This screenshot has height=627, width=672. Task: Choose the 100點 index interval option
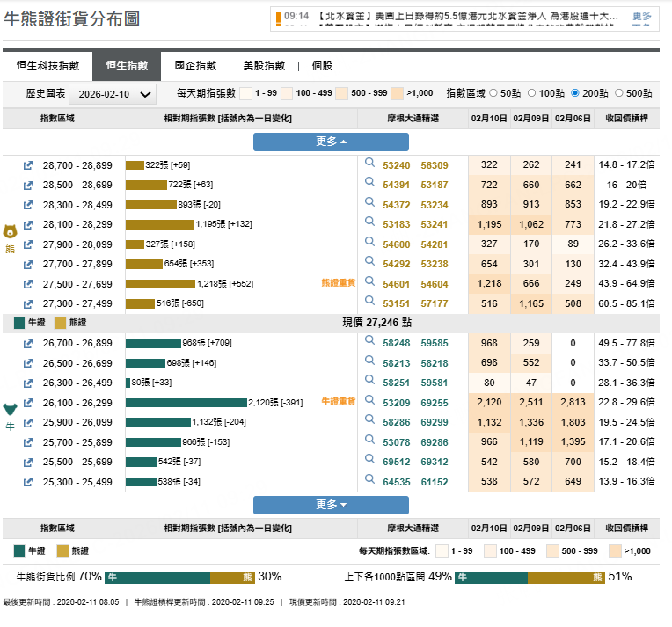(x=534, y=93)
